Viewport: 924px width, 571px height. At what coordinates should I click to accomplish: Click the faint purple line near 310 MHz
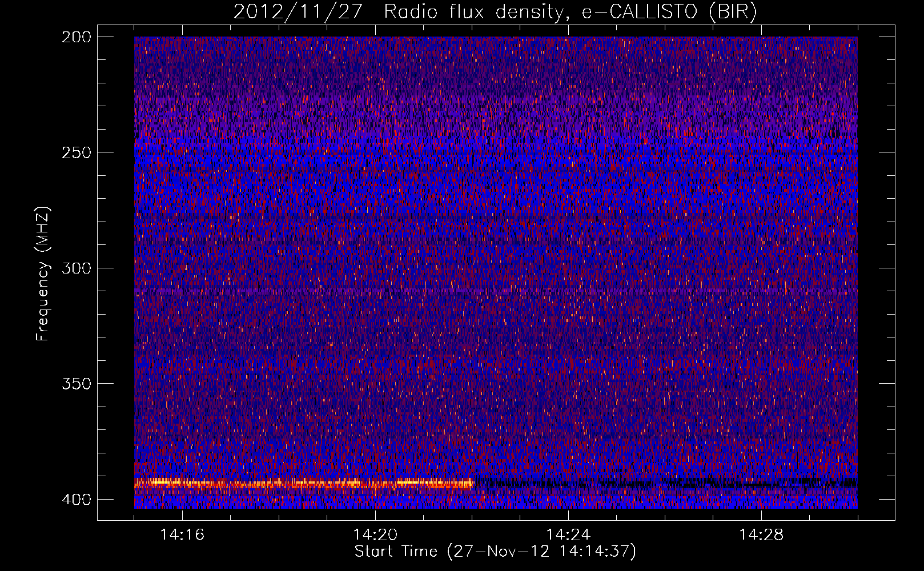click(x=496, y=291)
